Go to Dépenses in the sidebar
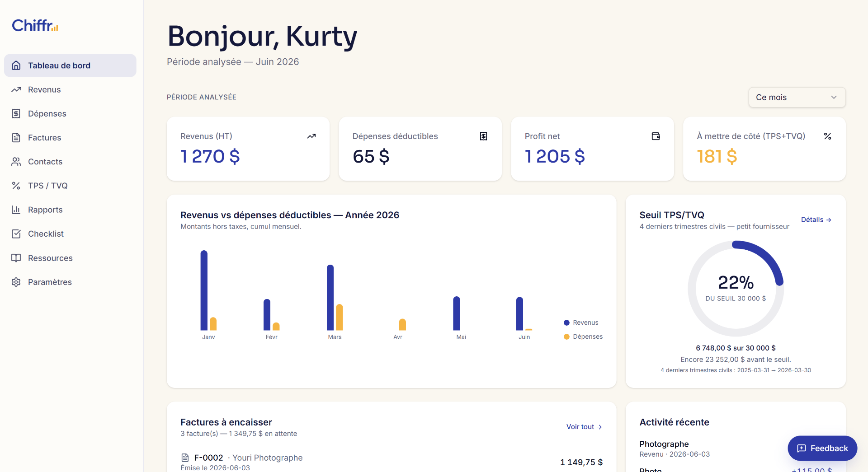 [70, 113]
